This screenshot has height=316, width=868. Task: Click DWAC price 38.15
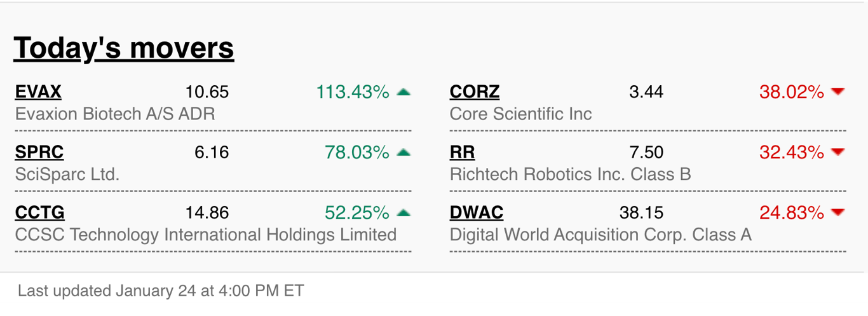coord(641,212)
